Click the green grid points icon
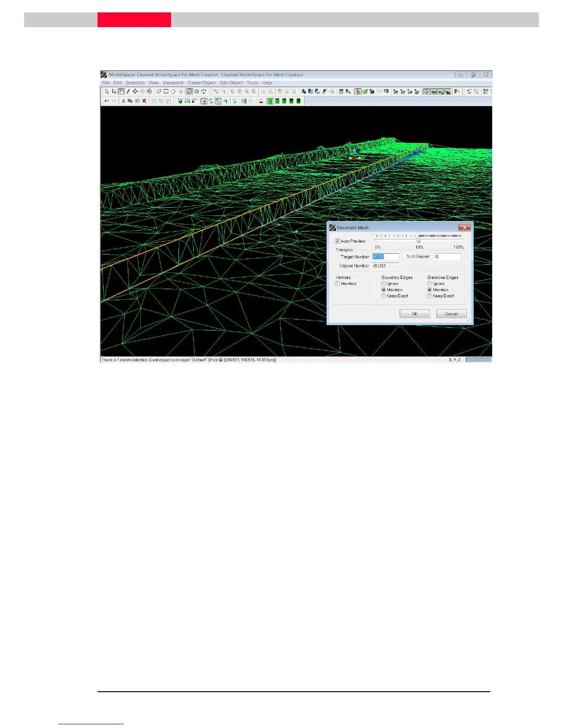Screen dimensions: 563x728 point(244,101)
